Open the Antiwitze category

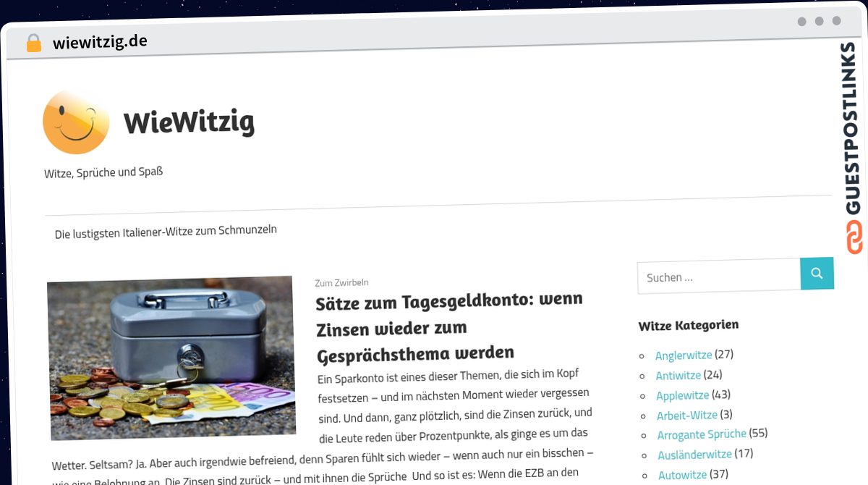tap(678, 375)
